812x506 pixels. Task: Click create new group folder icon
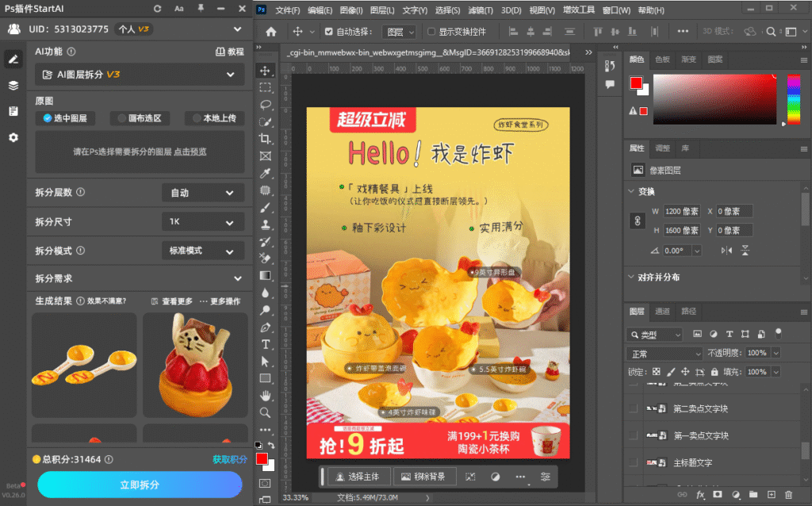point(753,495)
